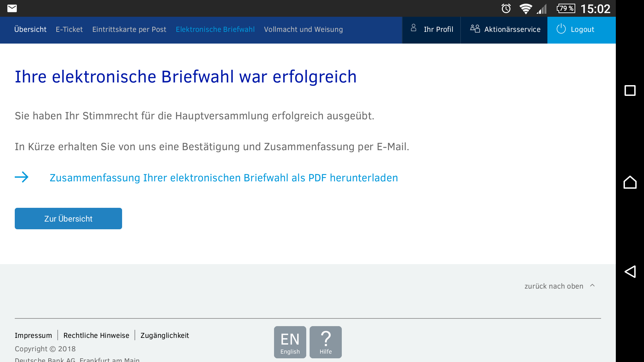
Task: Tap the Android home icon
Action: click(x=631, y=182)
